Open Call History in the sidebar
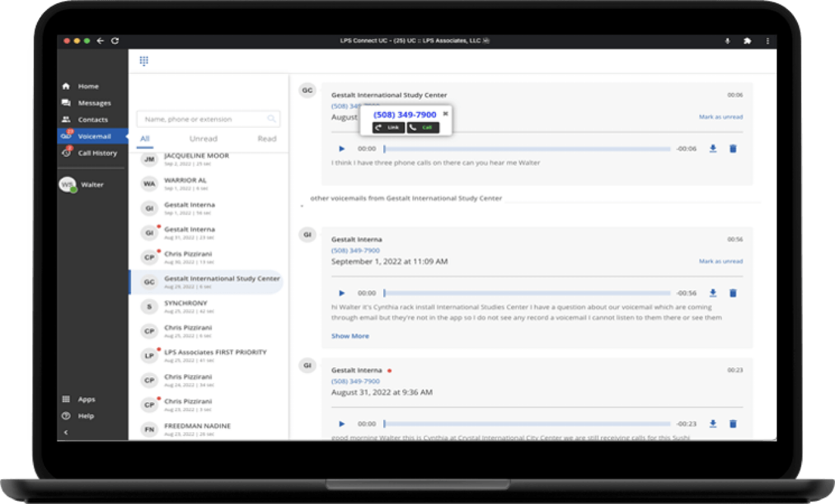This screenshot has height=504, width=835. tap(97, 153)
